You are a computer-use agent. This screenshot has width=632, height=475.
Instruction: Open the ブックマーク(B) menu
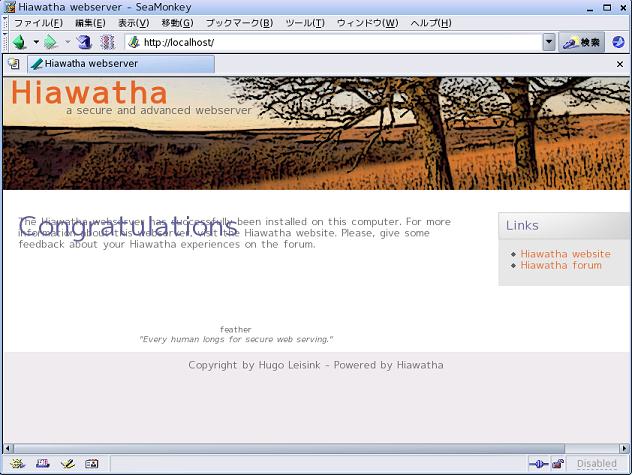click(239, 23)
